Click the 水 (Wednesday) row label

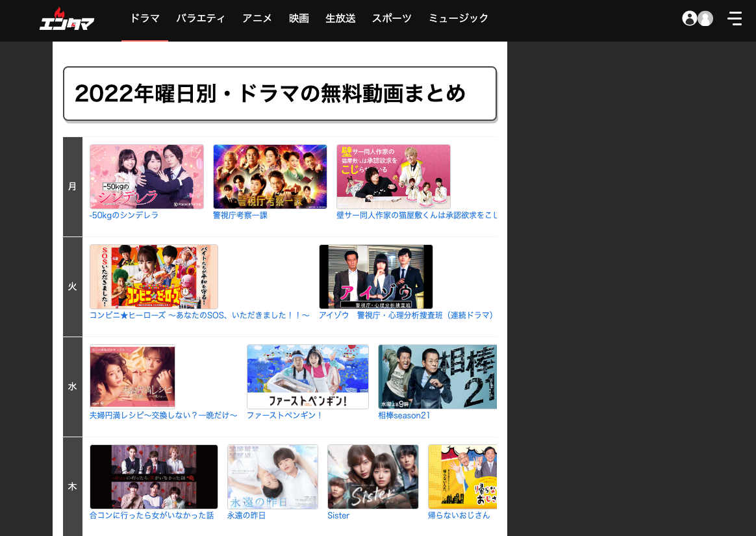72,387
